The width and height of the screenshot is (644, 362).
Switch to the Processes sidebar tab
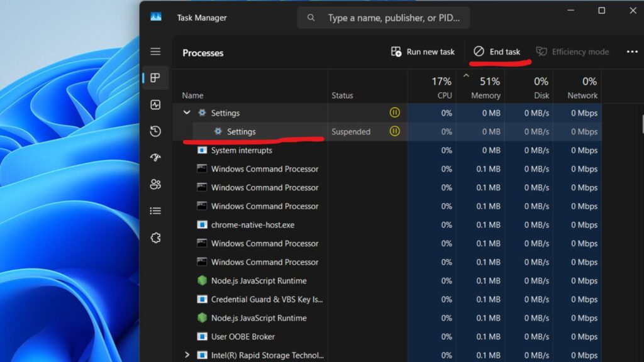(155, 78)
